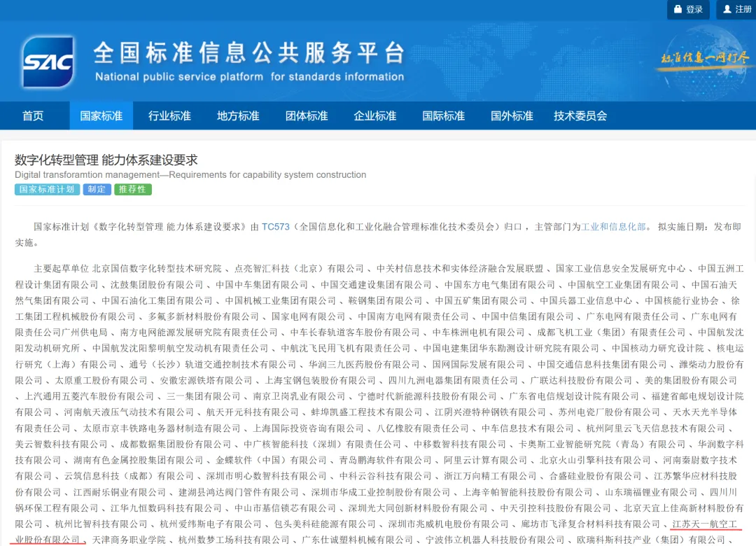Image resolution: width=756 pixels, height=546 pixels.
Task: Click the text 鞍钢集团有限公司
Action: 385,300
